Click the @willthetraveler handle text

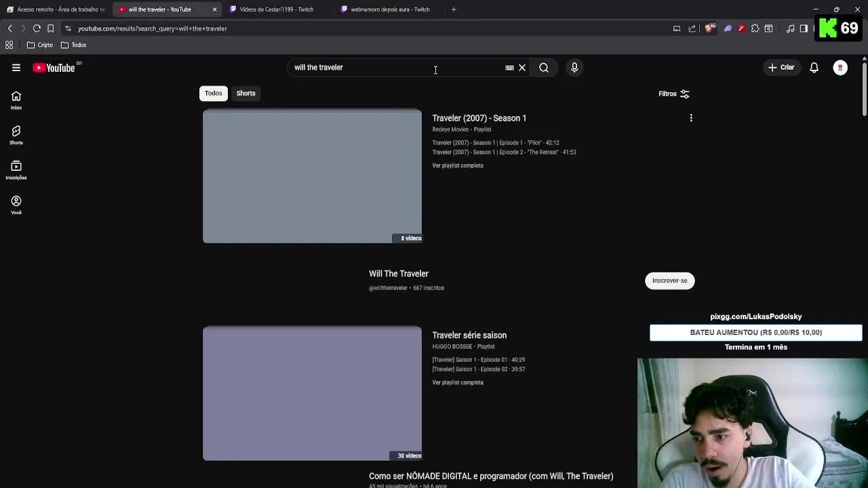pyautogui.click(x=388, y=288)
